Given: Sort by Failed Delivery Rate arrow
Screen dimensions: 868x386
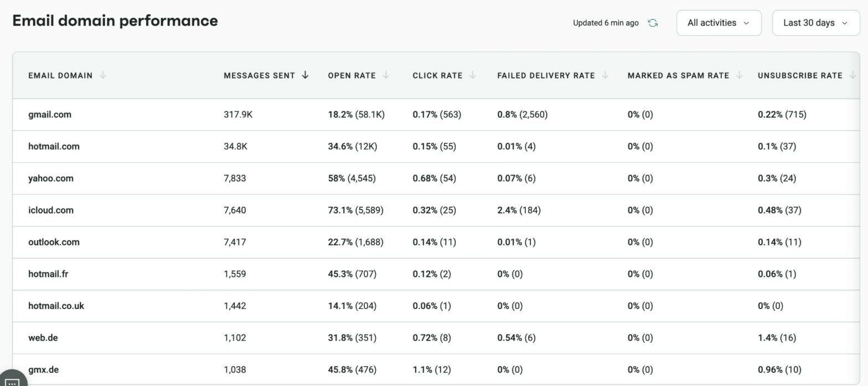Looking at the screenshot, I should [605, 75].
